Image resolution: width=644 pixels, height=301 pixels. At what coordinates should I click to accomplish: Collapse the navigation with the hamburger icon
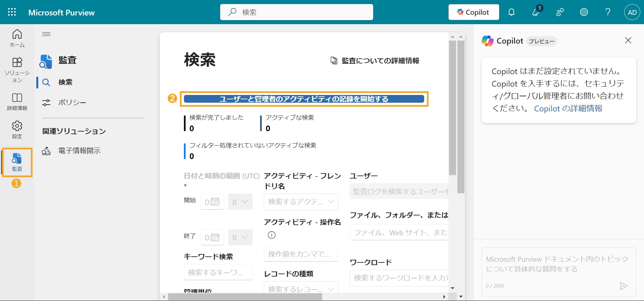point(46,34)
